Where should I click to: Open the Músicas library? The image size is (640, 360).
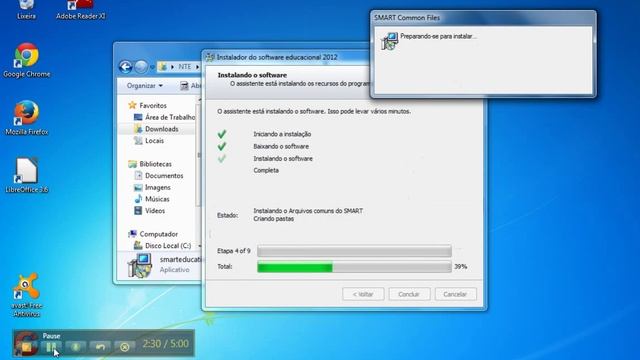point(152,199)
